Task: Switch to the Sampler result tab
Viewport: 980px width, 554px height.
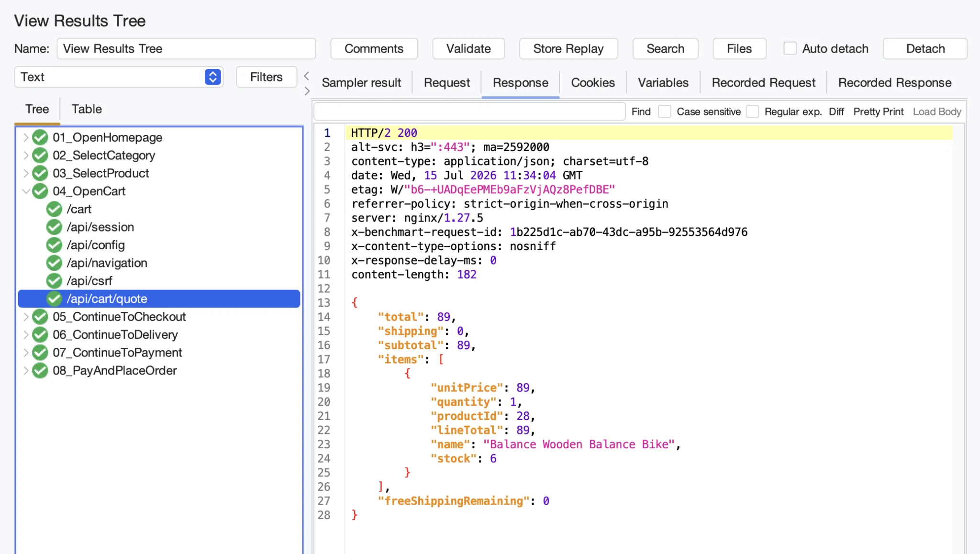Action: click(361, 83)
